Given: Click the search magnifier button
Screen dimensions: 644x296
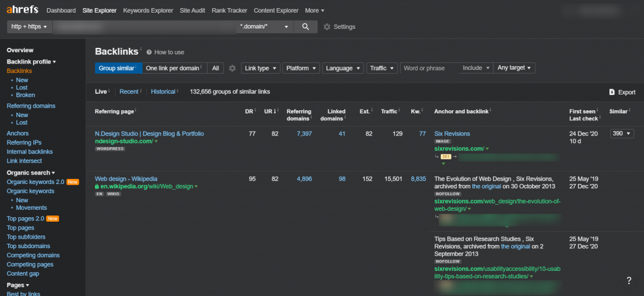Looking at the screenshot, I should coord(306,26).
